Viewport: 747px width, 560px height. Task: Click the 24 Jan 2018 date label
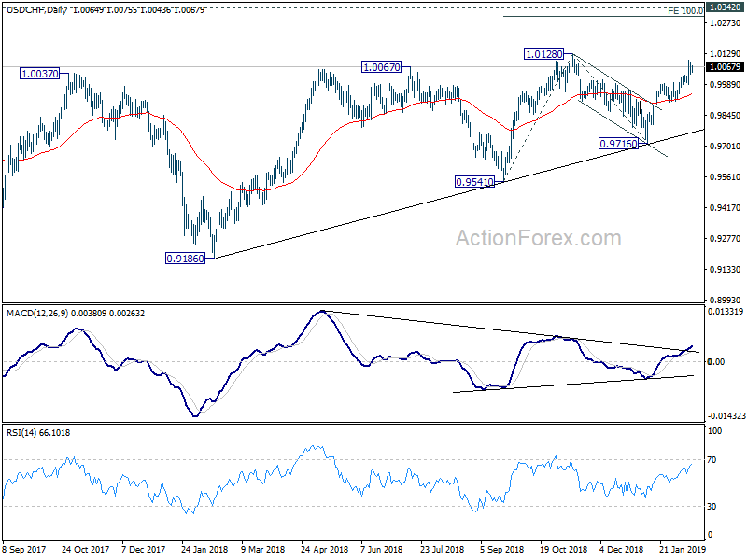coord(204,549)
